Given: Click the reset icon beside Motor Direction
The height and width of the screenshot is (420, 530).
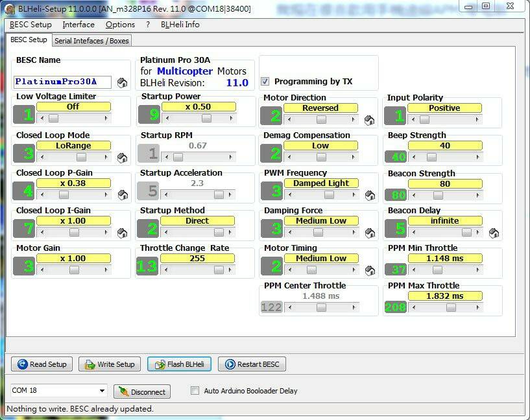Looking at the screenshot, I should [x=370, y=120].
